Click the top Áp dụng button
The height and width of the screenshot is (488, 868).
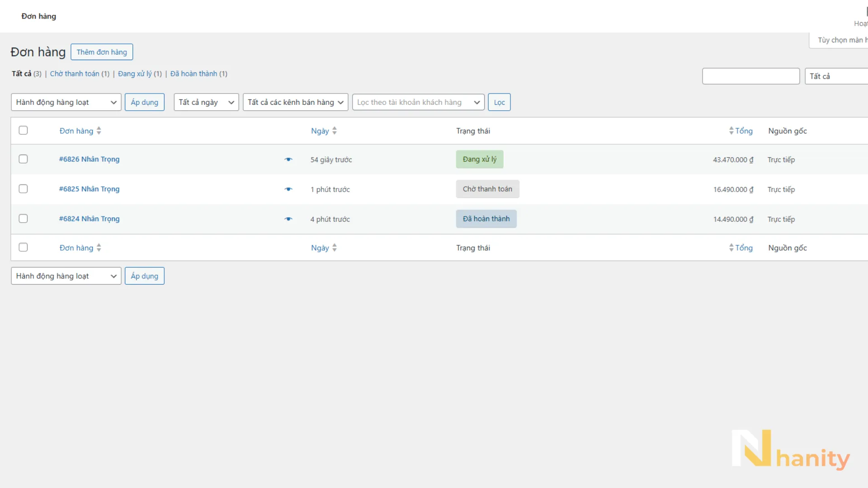[145, 102]
